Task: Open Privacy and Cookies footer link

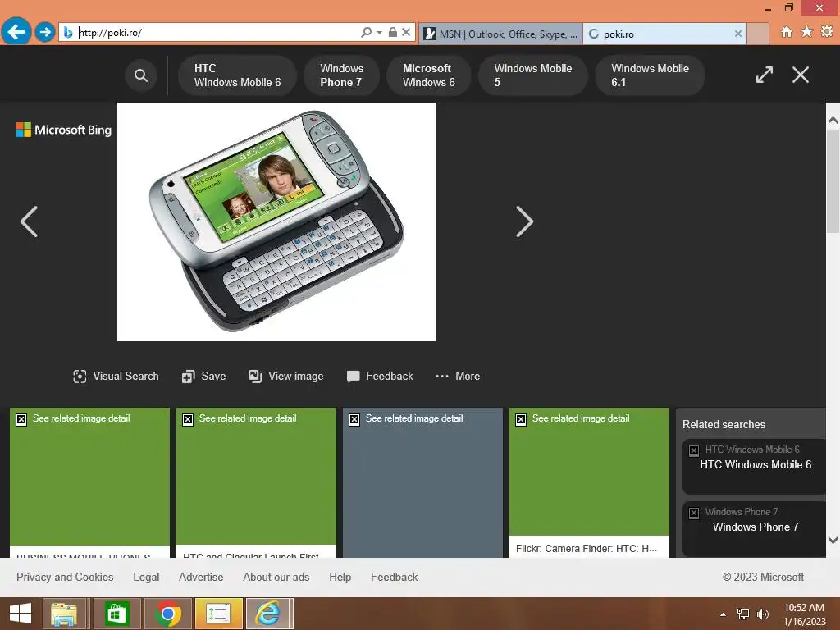Action: click(x=65, y=577)
